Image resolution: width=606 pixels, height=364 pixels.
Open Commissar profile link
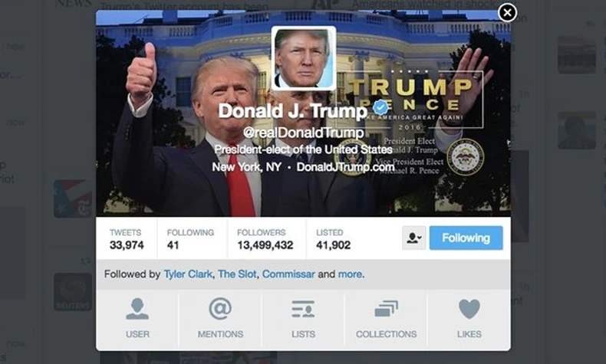click(288, 274)
